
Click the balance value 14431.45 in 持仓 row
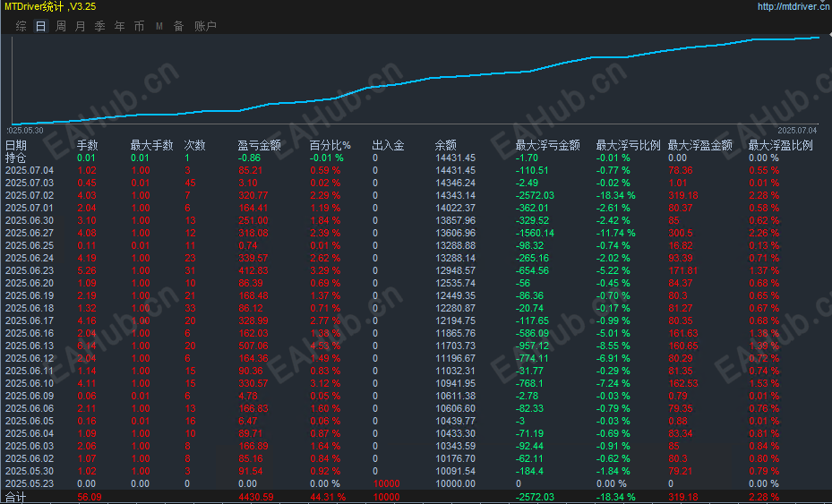[455, 158]
